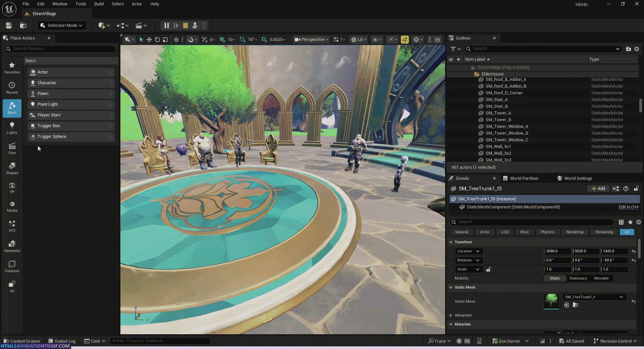The height and width of the screenshot is (349, 644).
Task: Click the Save current level icon
Action: click(9, 26)
